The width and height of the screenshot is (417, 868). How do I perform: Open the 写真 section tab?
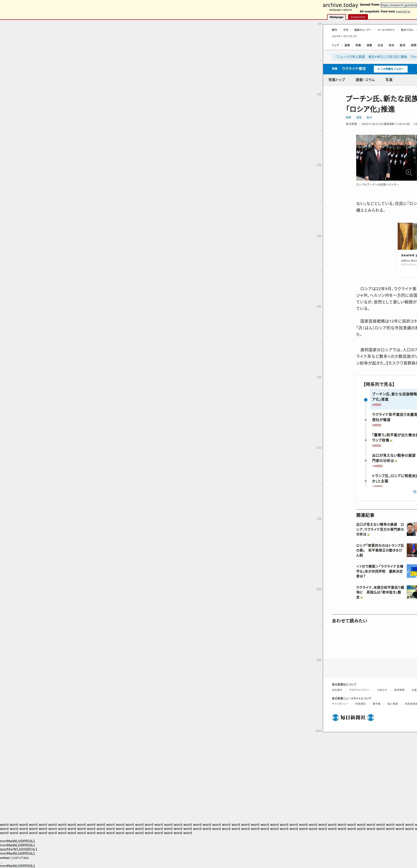pos(389,80)
